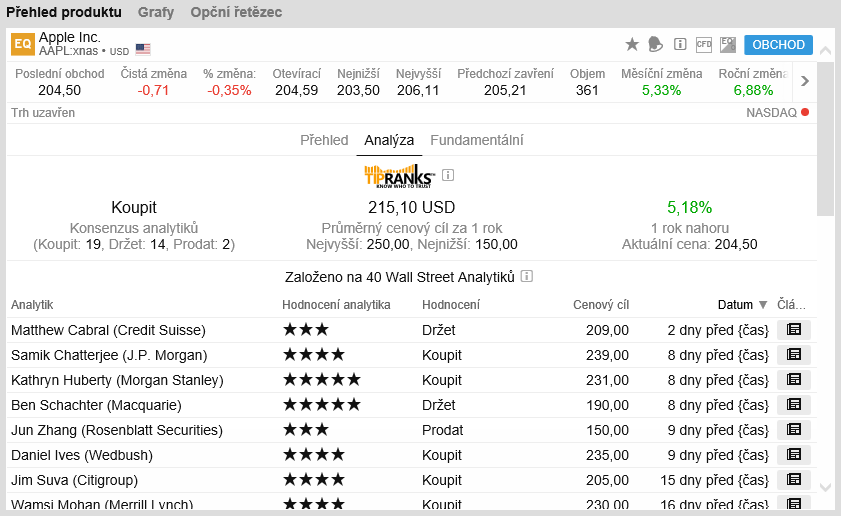
Task: Click the % změna value -0,35%
Action: click(x=229, y=90)
